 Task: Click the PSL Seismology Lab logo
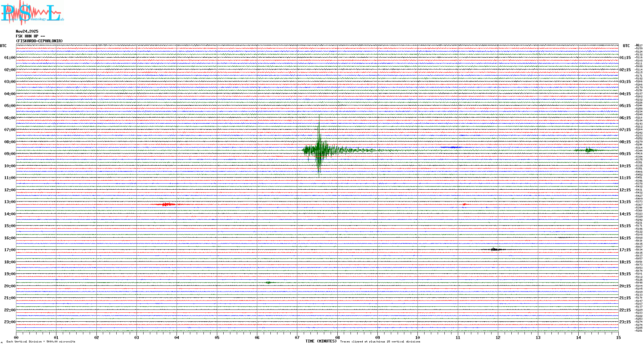[x=32, y=13]
